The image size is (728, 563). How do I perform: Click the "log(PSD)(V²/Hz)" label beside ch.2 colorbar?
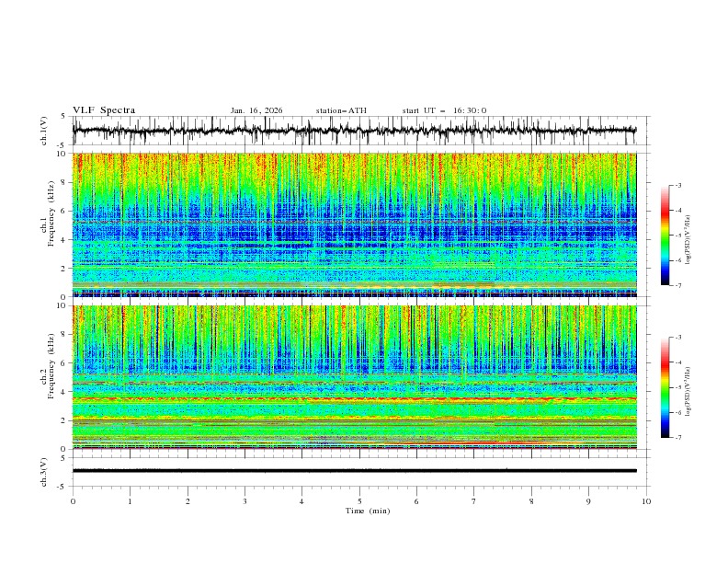(x=688, y=392)
